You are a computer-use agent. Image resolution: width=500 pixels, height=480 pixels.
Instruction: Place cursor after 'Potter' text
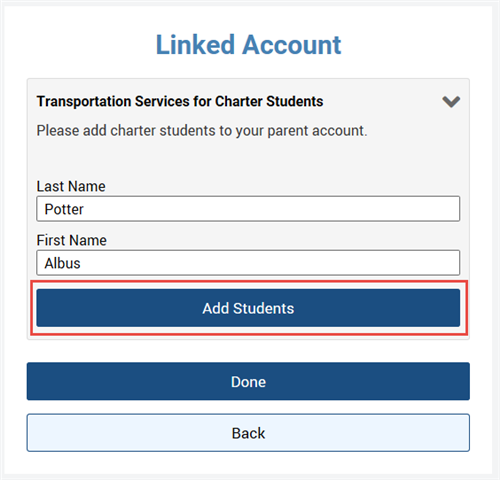click(x=84, y=209)
